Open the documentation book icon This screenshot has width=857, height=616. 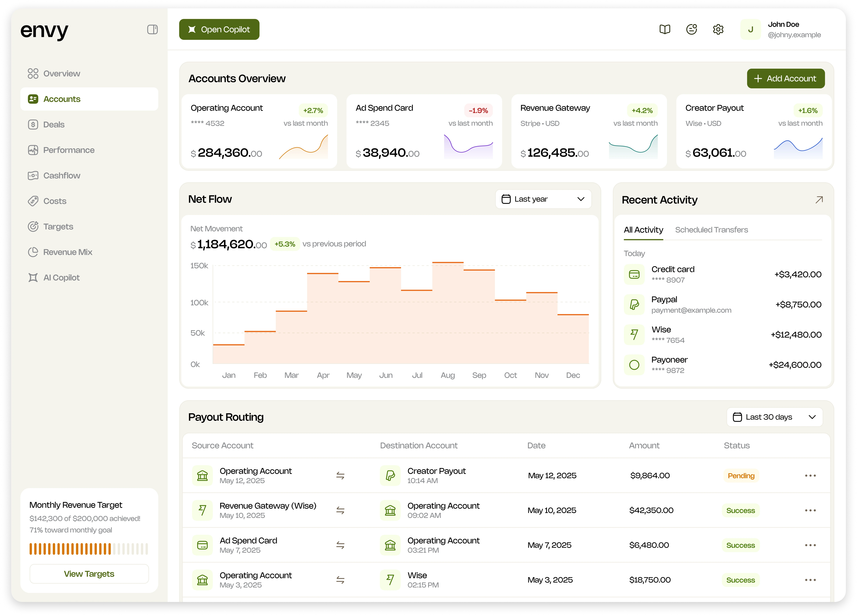click(665, 29)
